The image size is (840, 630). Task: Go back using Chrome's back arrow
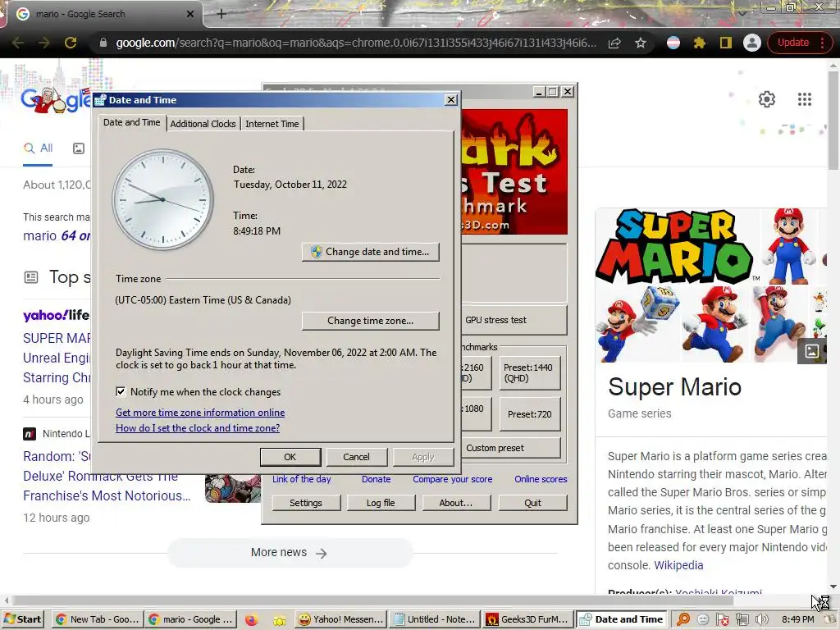(x=18, y=43)
